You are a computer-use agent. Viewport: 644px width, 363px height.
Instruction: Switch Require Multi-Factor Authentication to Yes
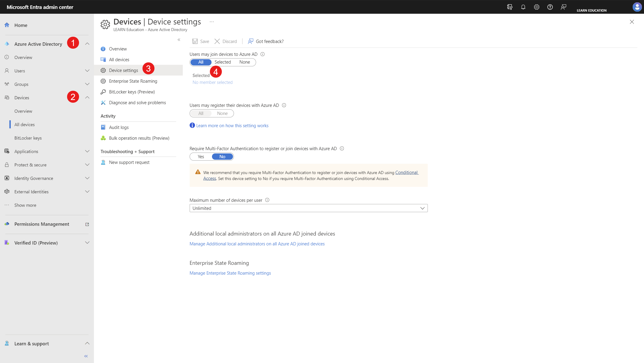click(201, 157)
